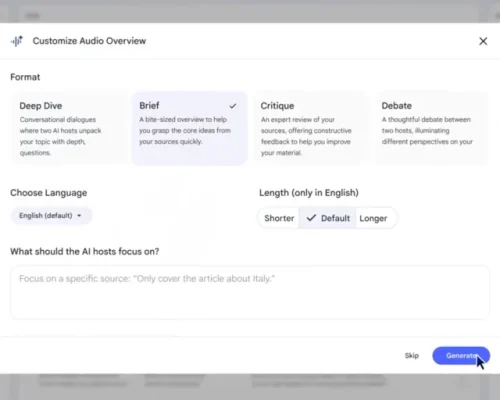Choose the Critique format card

coord(311,129)
